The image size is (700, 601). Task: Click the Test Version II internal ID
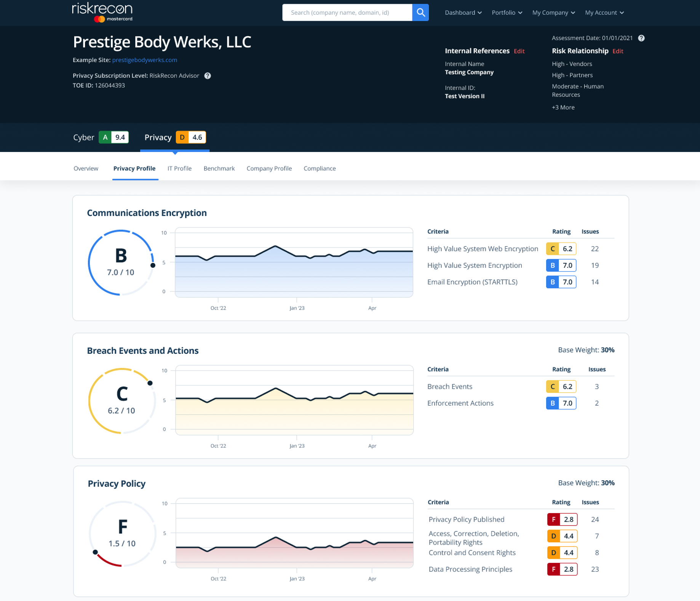coord(465,96)
